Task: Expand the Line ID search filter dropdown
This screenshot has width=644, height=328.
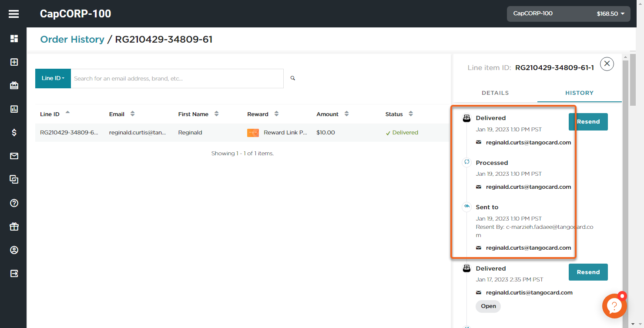Action: tap(53, 78)
